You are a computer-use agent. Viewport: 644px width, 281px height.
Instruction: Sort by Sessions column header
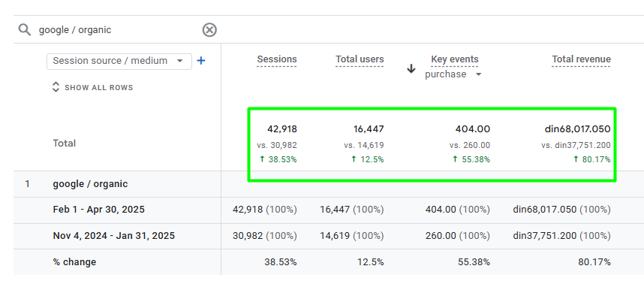click(277, 59)
